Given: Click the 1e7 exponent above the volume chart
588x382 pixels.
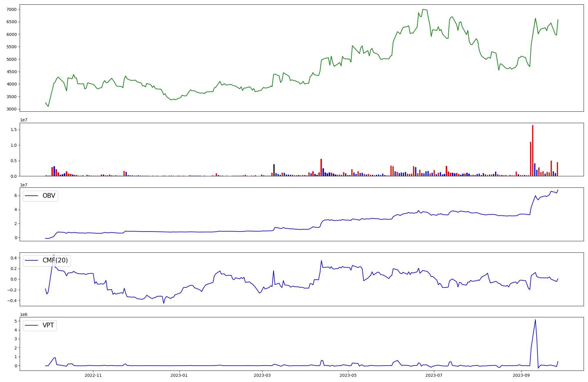Looking at the screenshot, I should tap(24, 120).
